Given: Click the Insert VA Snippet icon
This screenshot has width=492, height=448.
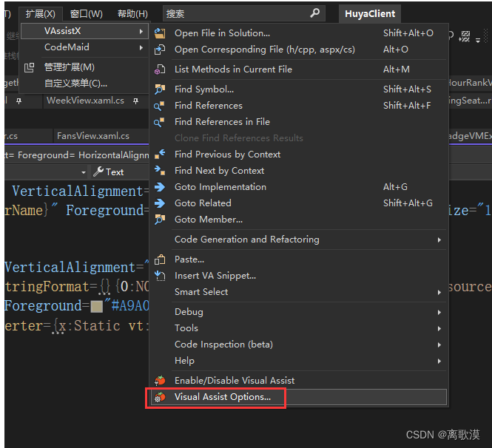Looking at the screenshot, I should [160, 276].
